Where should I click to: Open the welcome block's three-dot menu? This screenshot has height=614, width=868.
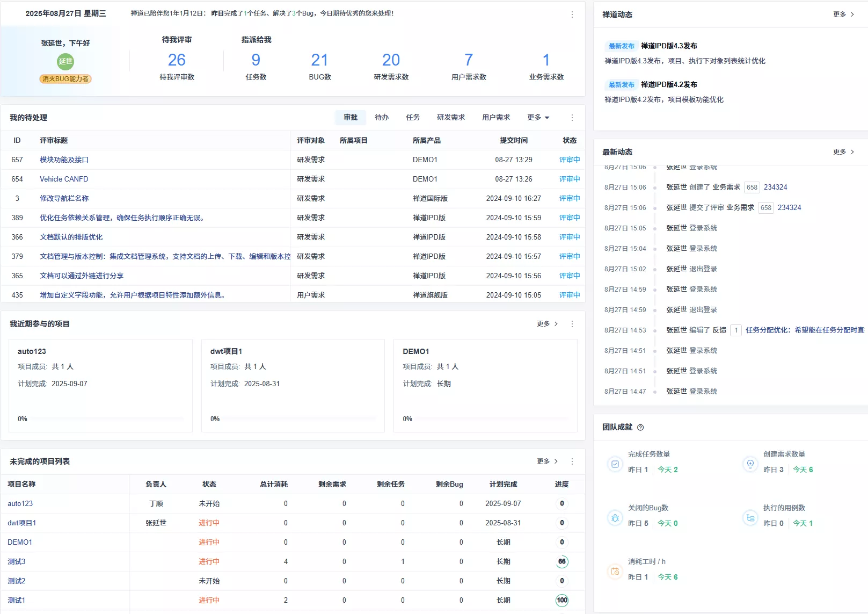(572, 15)
